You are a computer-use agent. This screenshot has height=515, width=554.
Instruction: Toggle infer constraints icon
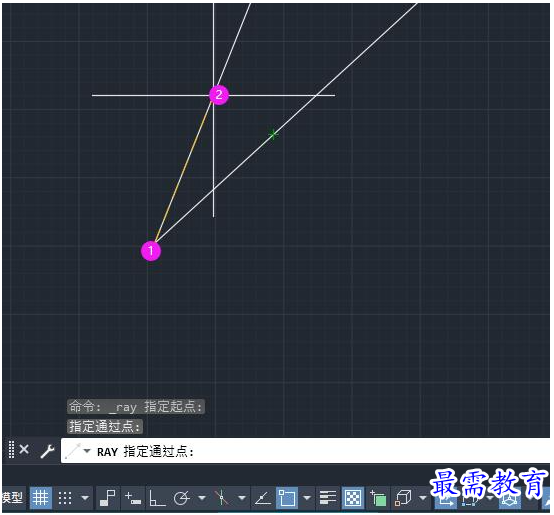pyautogui.click(x=107, y=498)
